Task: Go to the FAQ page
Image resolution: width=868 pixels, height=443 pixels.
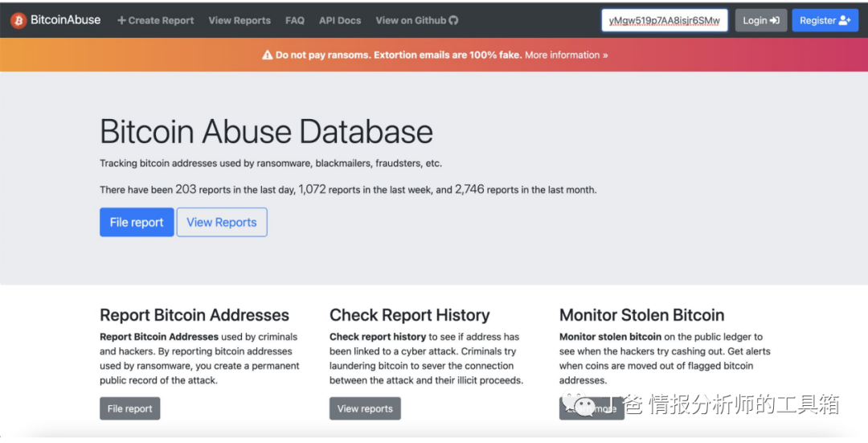Action: pyautogui.click(x=295, y=20)
